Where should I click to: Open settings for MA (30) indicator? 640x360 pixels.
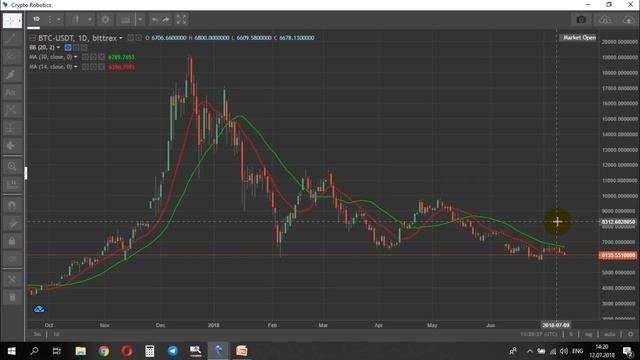point(93,57)
